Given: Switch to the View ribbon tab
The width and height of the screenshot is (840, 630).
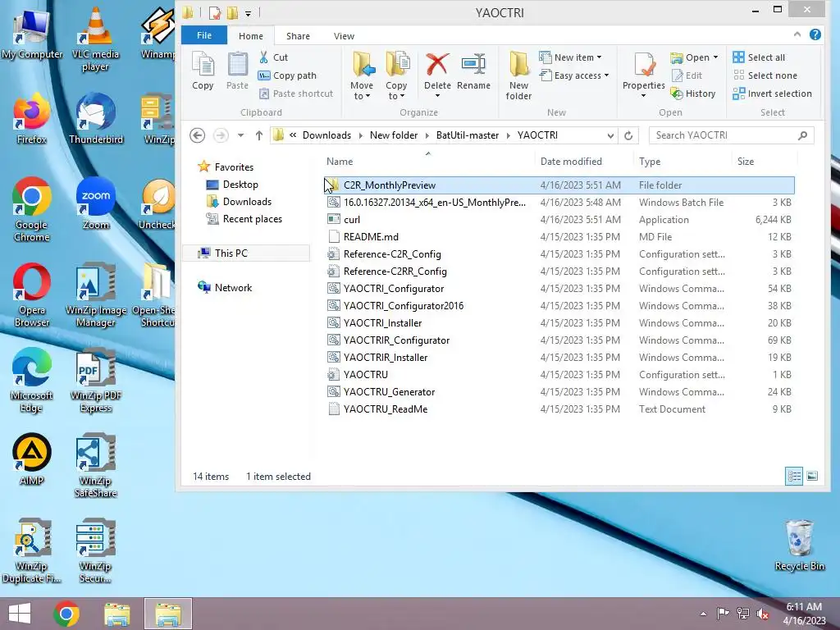Looking at the screenshot, I should point(344,36).
